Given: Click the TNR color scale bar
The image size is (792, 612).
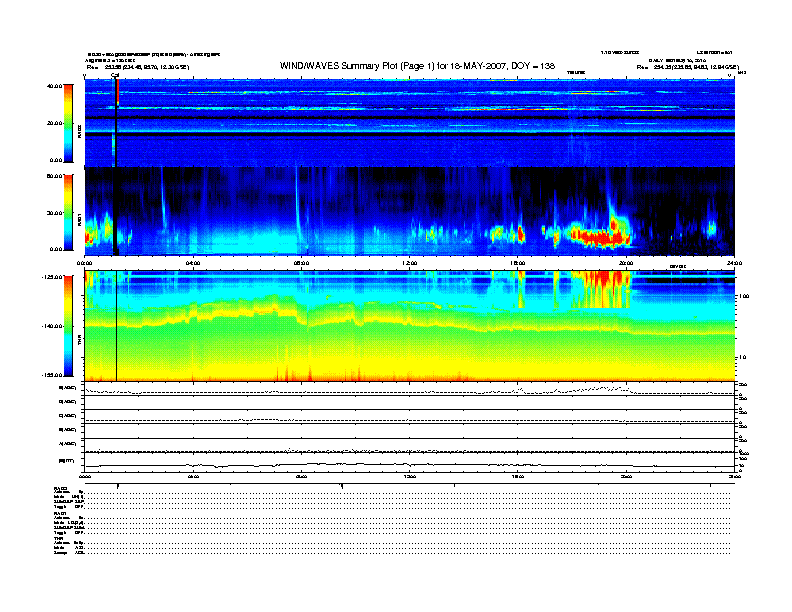Looking at the screenshot, I should click(x=68, y=326).
